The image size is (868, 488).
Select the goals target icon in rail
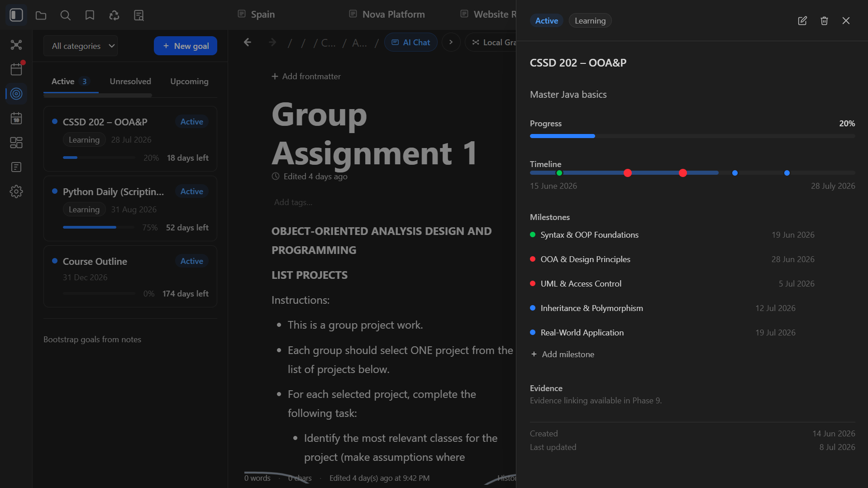pyautogui.click(x=16, y=94)
